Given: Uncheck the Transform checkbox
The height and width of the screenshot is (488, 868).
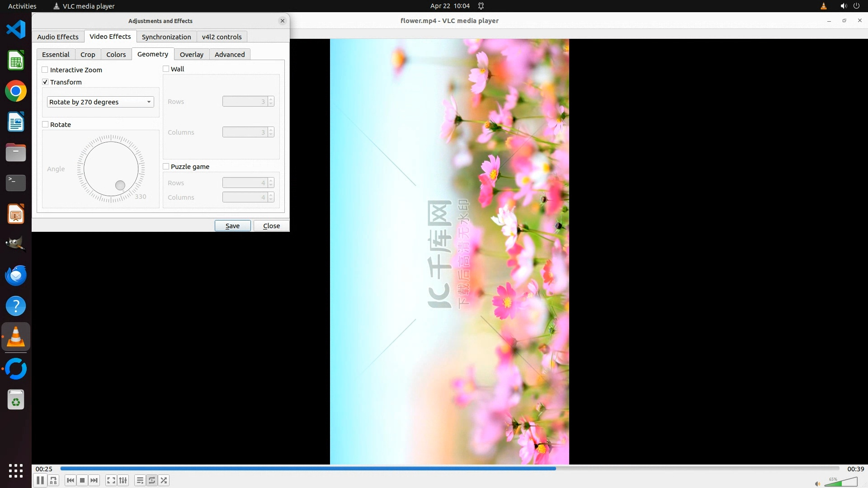Looking at the screenshot, I should point(45,82).
